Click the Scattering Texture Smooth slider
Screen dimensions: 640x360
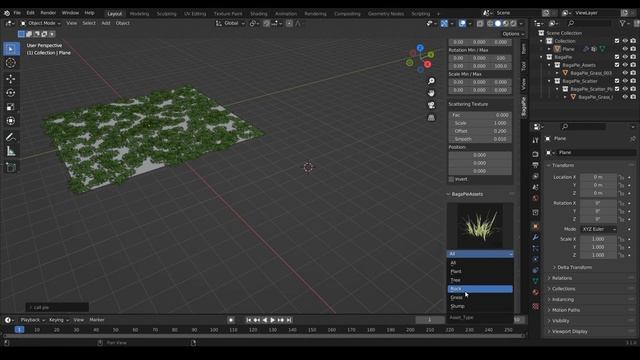pos(480,139)
